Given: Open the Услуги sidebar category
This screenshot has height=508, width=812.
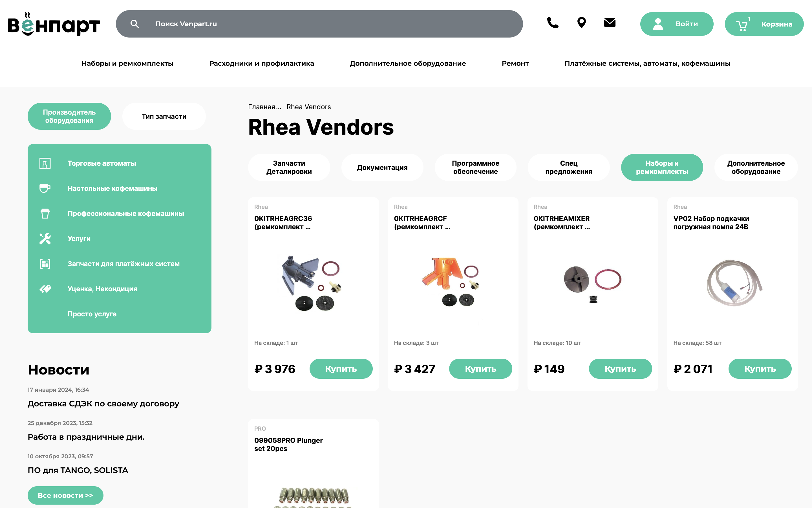Looking at the screenshot, I should click(79, 239).
